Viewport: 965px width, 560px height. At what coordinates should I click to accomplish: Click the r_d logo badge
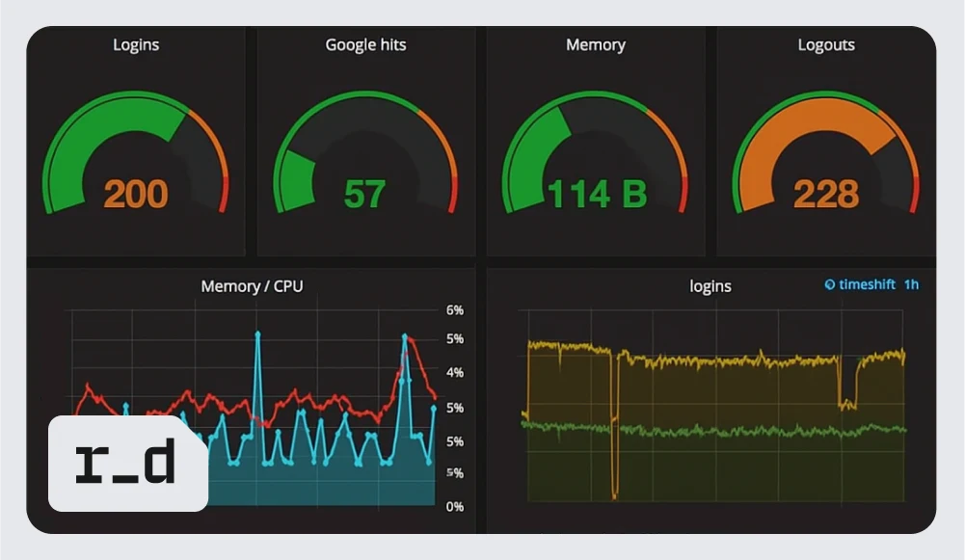127,464
